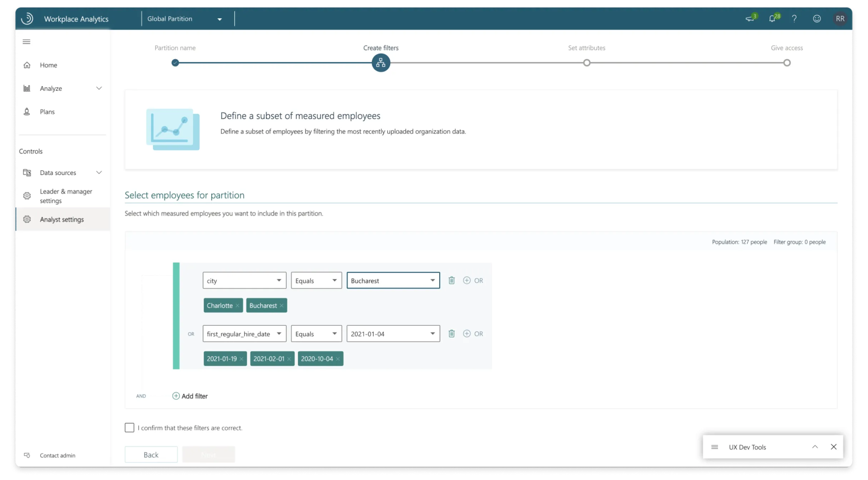Open Leader & manager settings
Viewport: 868px width, 480px height.
(x=66, y=196)
